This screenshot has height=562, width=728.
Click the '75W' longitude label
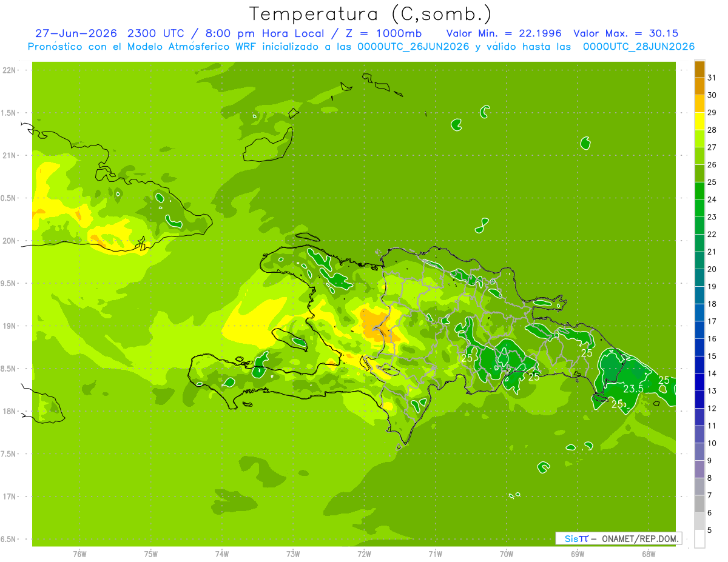click(151, 554)
